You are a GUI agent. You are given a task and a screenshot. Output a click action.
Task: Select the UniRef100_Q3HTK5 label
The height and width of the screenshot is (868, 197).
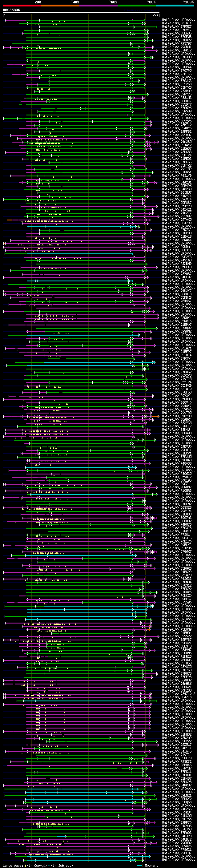click(x=176, y=88)
